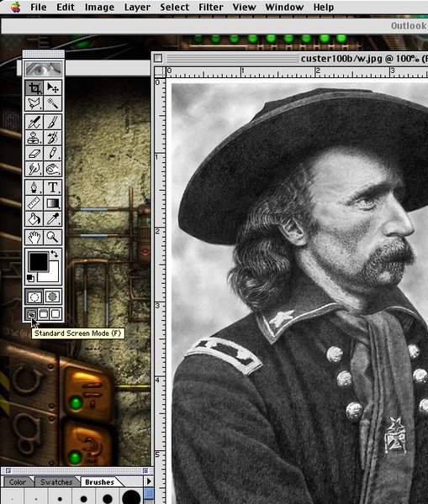Choose the Eyedropper tool
Image resolution: width=428 pixels, height=504 pixels.
pos(53,219)
